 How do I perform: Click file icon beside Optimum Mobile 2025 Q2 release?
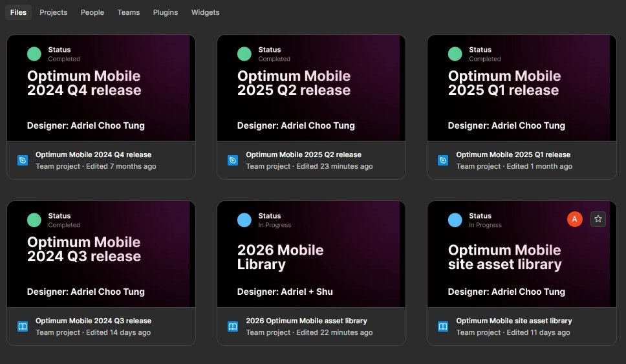coord(233,160)
